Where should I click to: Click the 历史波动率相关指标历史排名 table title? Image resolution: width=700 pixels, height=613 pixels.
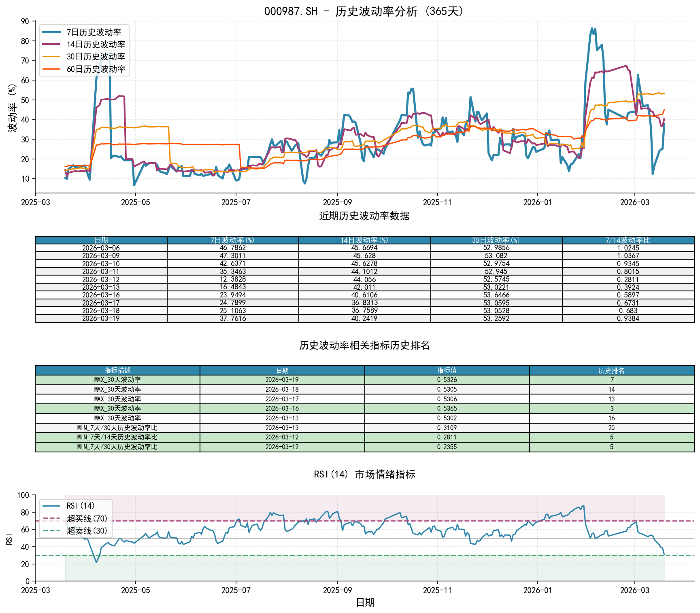click(x=364, y=345)
